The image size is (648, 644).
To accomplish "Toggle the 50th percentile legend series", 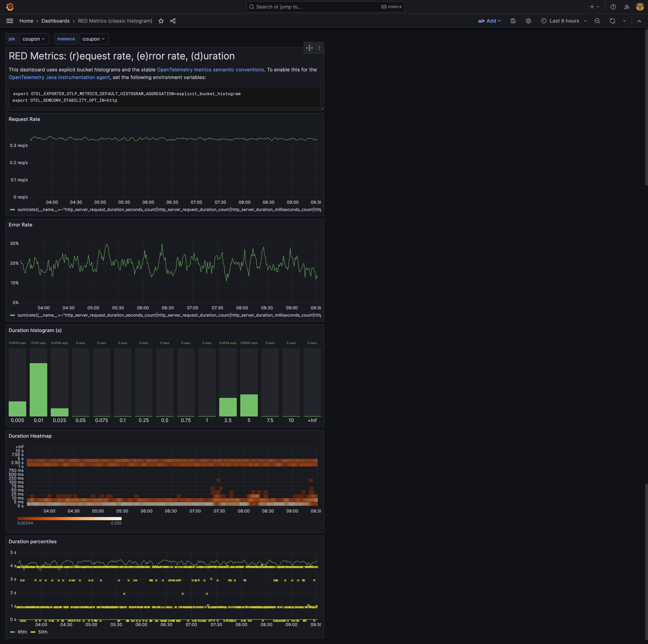I will click(x=43, y=632).
